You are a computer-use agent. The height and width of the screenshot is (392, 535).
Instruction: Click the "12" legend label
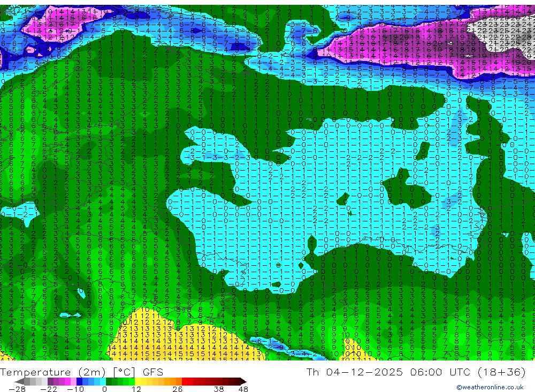(136, 389)
